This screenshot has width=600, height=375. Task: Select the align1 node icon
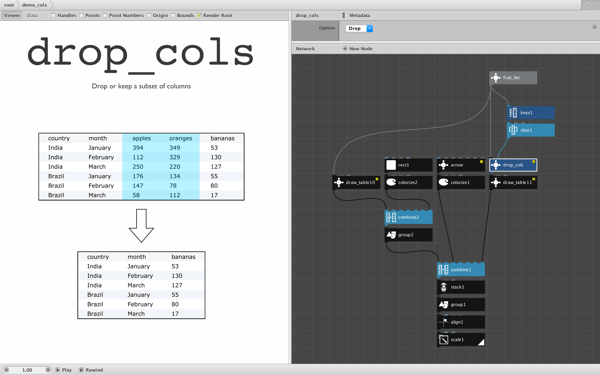[443, 322]
